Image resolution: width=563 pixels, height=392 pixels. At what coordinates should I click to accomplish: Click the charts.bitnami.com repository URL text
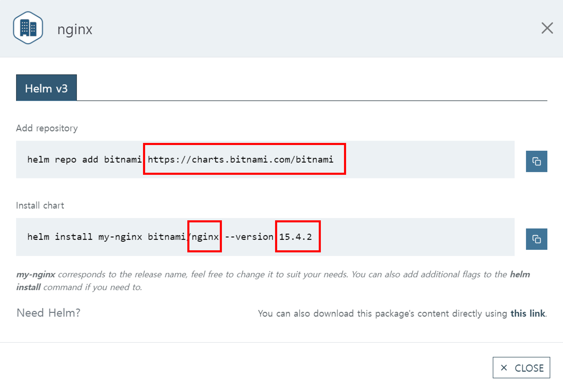tap(240, 159)
